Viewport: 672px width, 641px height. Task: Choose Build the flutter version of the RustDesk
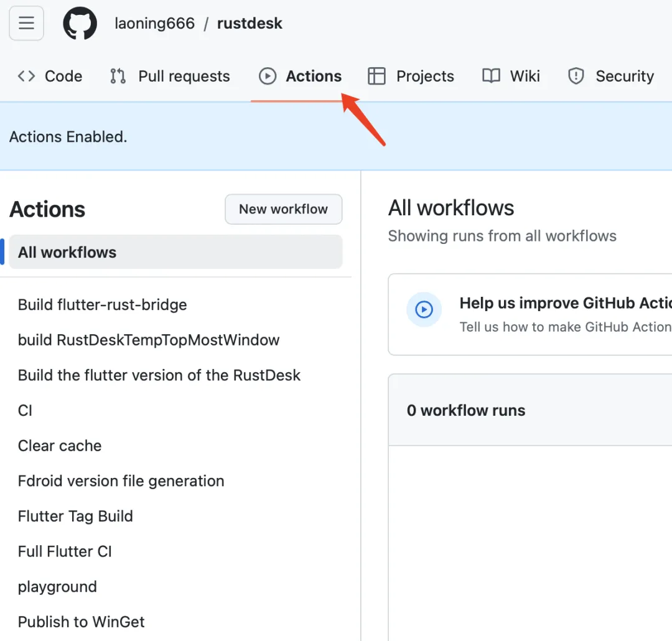click(159, 375)
